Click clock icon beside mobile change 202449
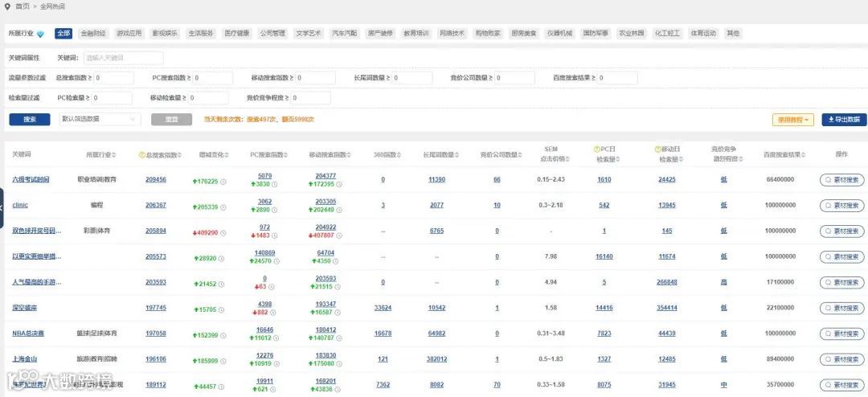The width and height of the screenshot is (868, 397). click(x=339, y=210)
